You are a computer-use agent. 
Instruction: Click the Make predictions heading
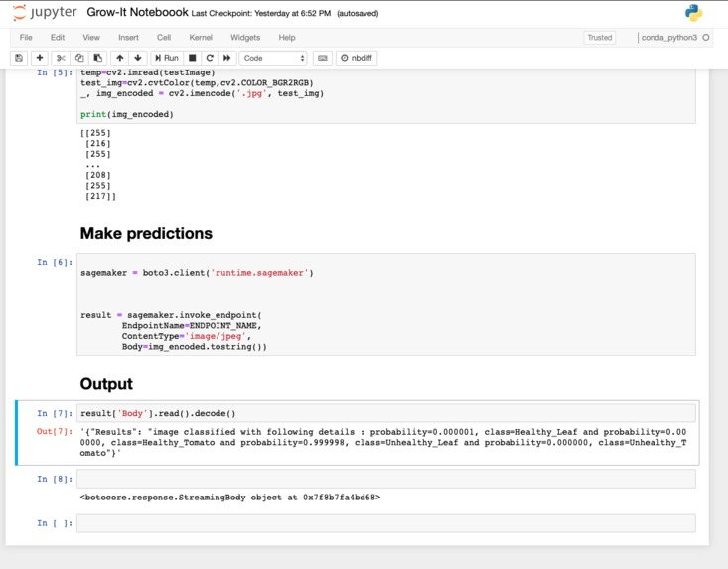(x=146, y=233)
